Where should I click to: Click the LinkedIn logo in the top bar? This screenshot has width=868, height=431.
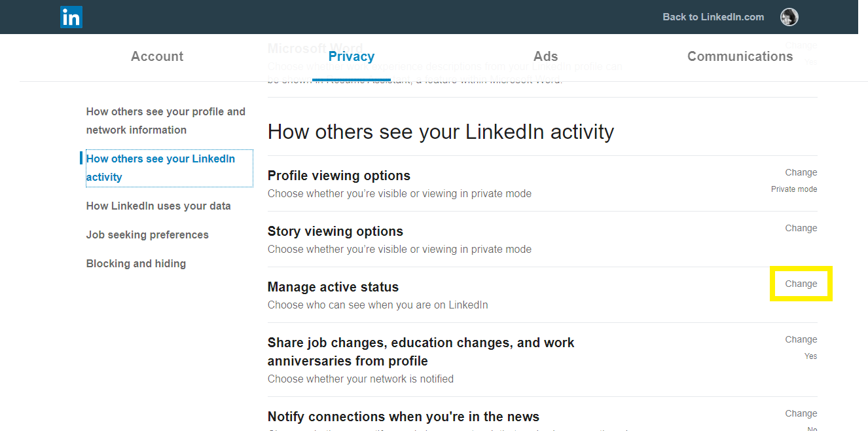coord(71,17)
